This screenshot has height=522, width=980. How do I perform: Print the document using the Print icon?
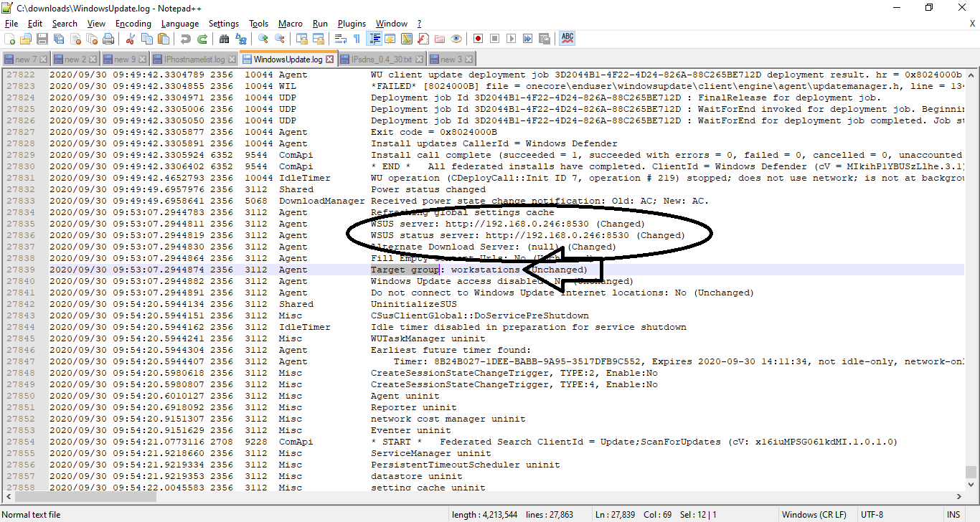(x=108, y=39)
